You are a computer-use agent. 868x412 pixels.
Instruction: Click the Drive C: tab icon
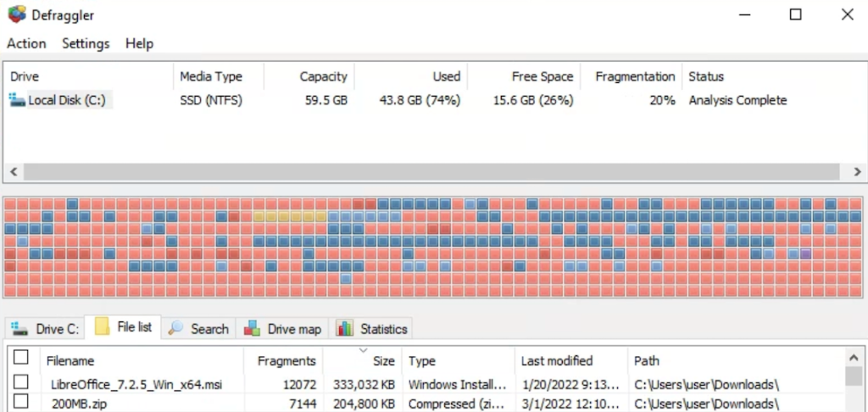click(20, 328)
